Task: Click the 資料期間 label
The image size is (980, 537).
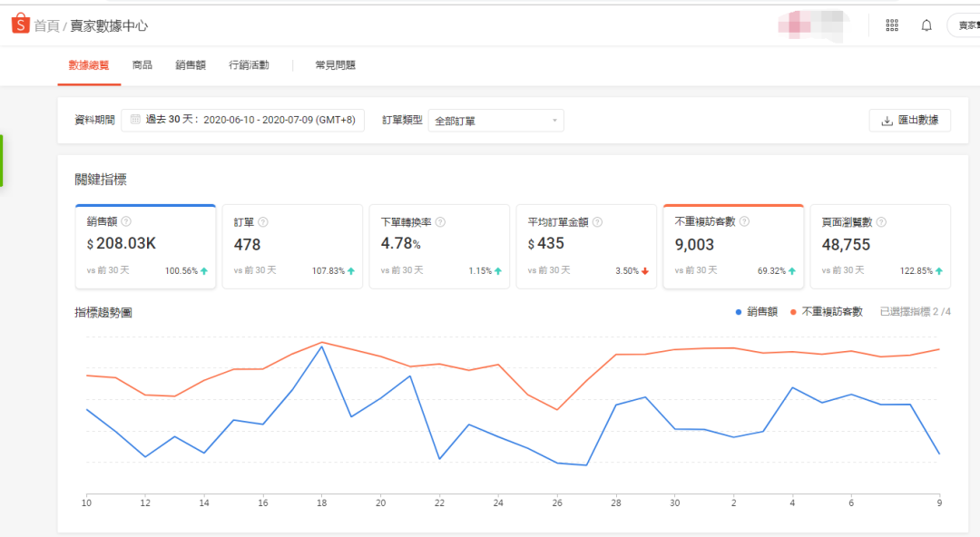Action: 94,120
